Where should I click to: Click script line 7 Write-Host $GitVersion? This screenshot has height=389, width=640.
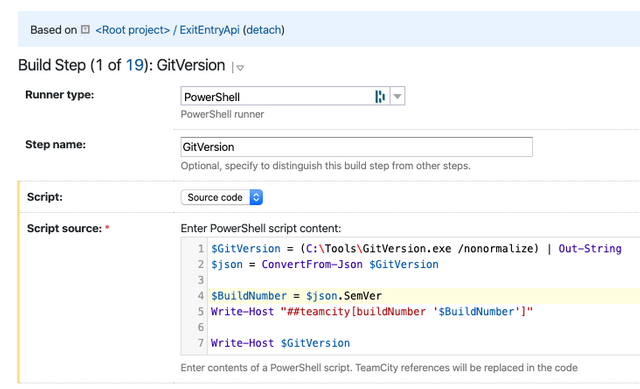(x=280, y=343)
